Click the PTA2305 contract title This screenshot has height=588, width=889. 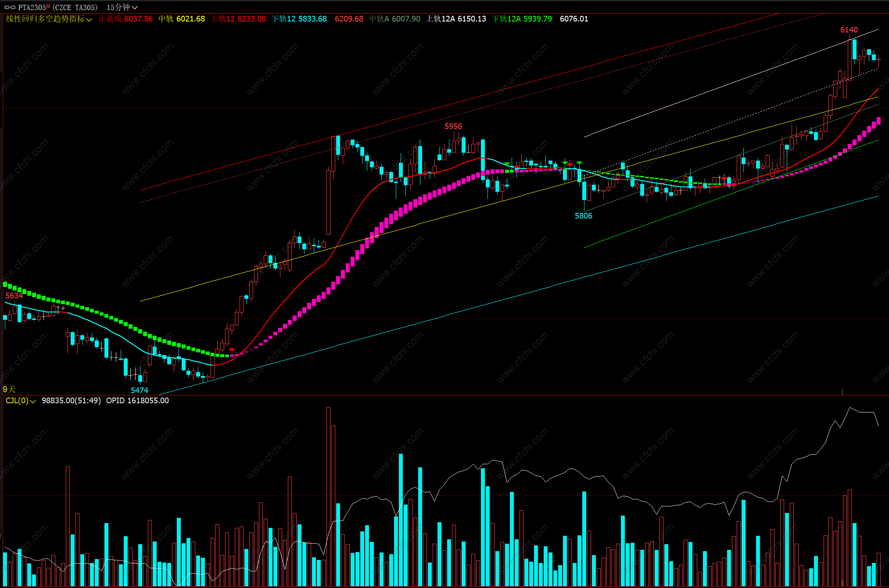pos(32,7)
